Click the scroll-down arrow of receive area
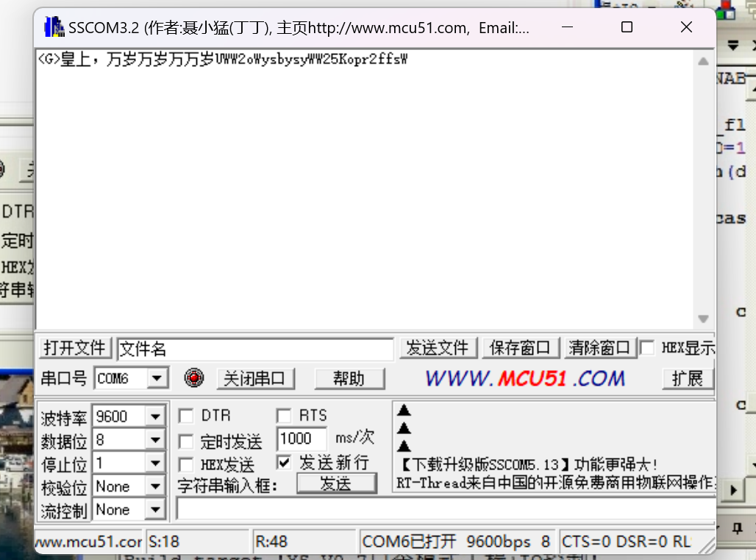The height and width of the screenshot is (560, 756). click(704, 319)
